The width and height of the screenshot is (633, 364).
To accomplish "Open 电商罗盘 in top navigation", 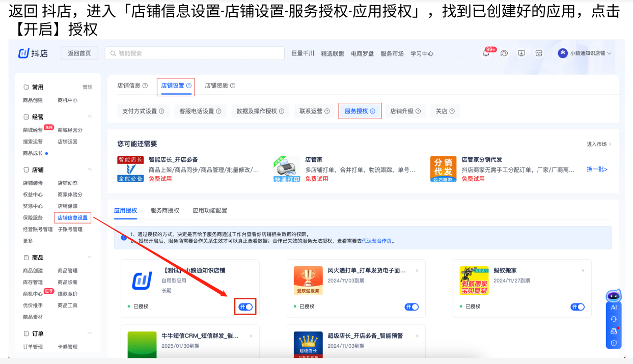I will coord(363,53).
